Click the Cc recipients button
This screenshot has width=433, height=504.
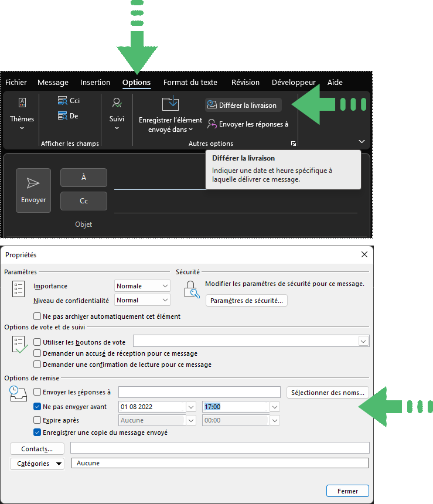84,201
